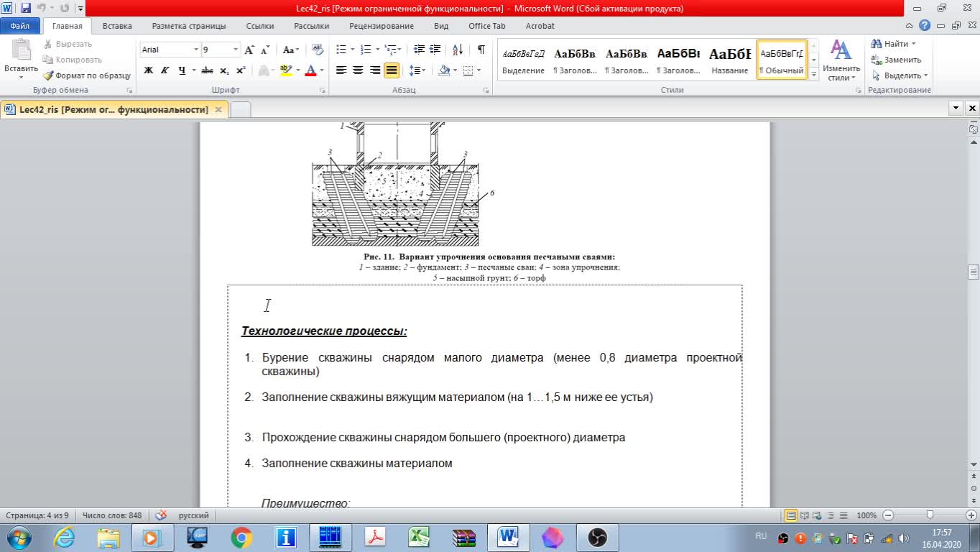
Task: Toggle underline (Ч) formatting
Action: point(182,70)
